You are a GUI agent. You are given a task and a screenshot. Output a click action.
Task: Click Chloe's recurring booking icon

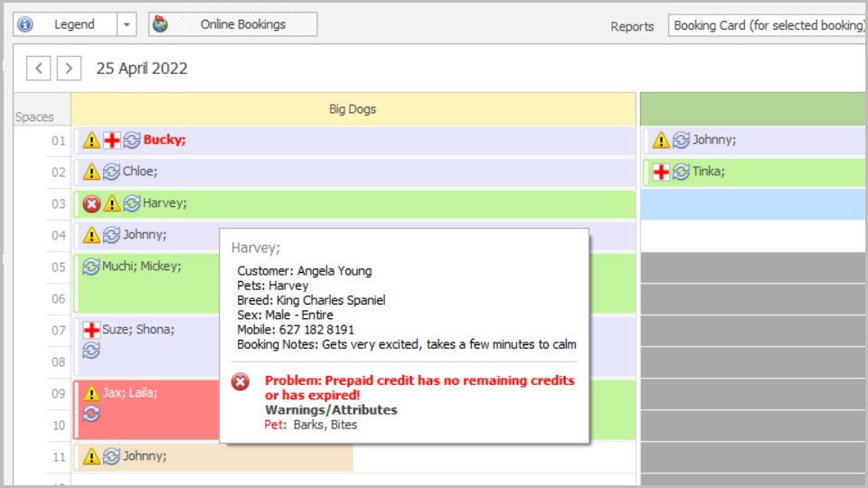point(111,172)
